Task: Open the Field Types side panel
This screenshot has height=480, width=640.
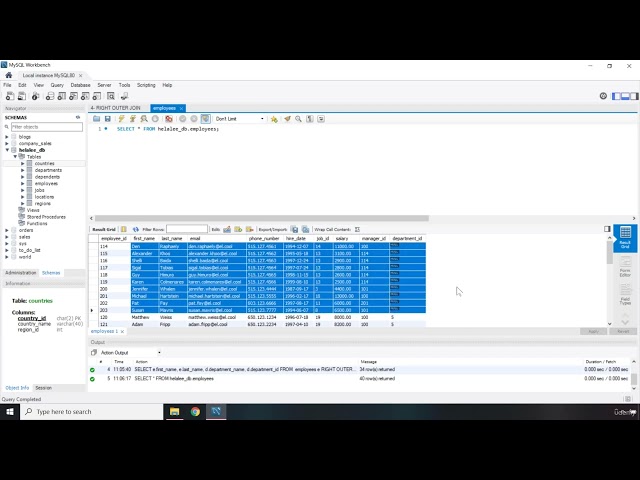Action: tap(625, 295)
